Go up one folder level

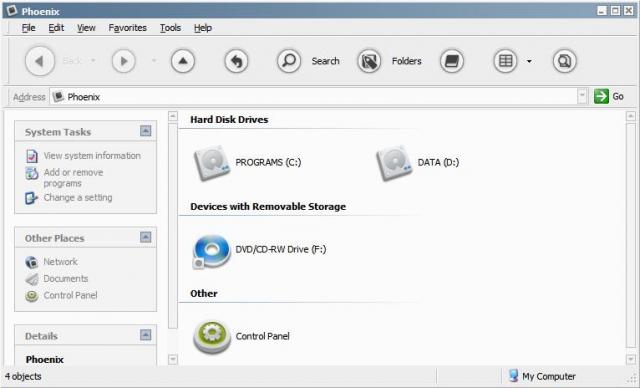point(182,61)
